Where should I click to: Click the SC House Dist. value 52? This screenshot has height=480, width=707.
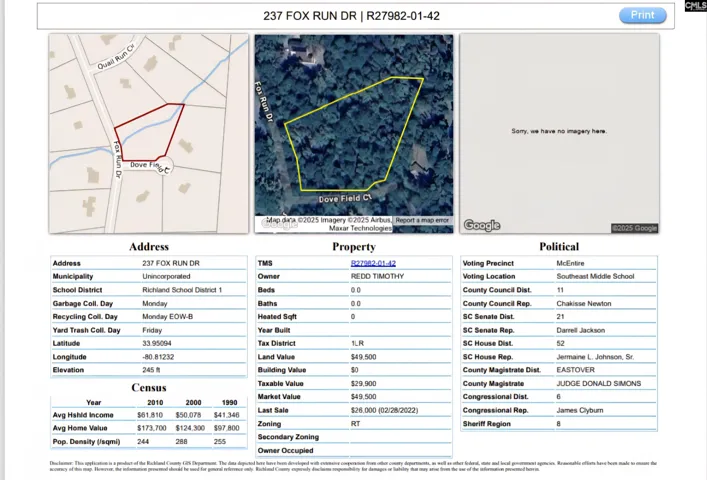[x=560, y=343]
